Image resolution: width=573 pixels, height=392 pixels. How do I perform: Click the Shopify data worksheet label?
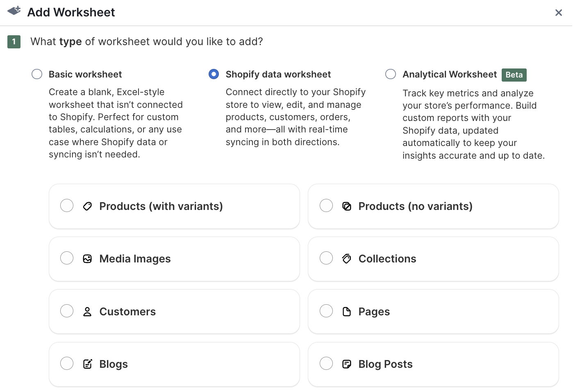click(x=278, y=74)
